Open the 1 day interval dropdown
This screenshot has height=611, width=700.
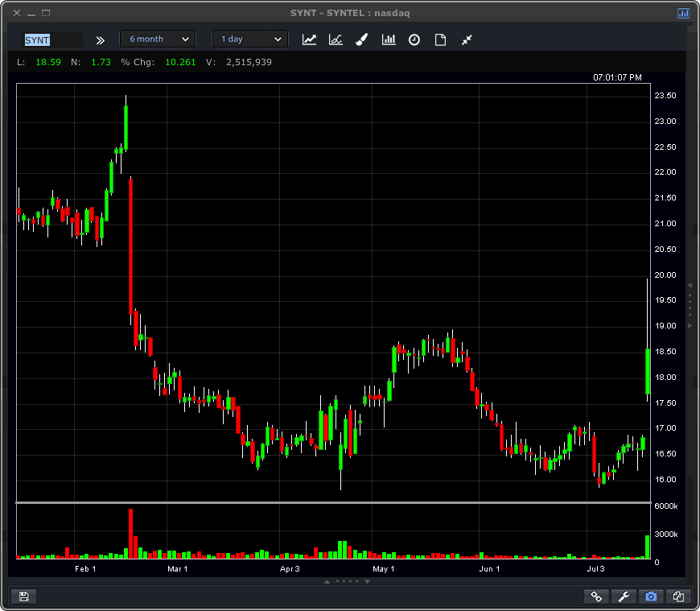(250, 39)
